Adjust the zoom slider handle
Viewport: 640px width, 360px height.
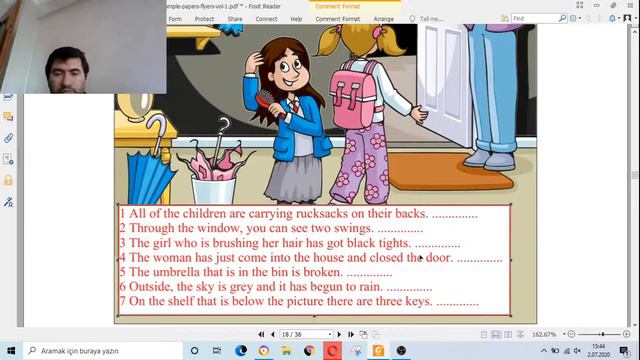pyautogui.click(x=602, y=334)
